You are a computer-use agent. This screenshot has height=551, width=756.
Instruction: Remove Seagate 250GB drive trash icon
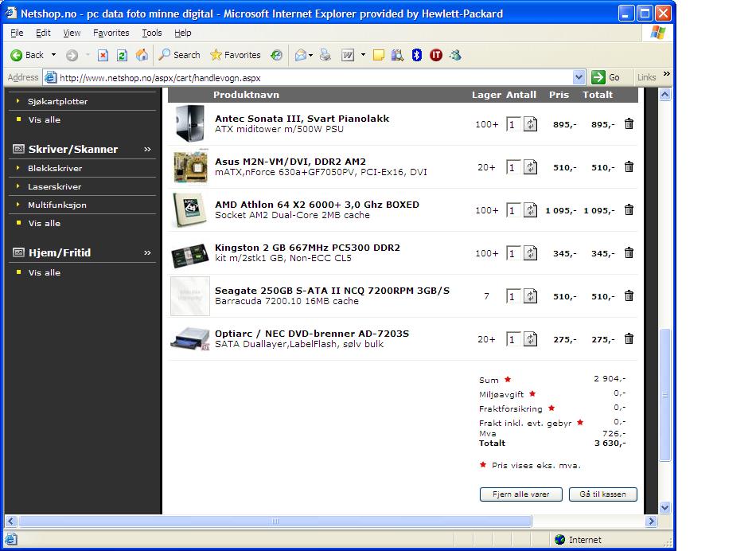[x=629, y=295]
